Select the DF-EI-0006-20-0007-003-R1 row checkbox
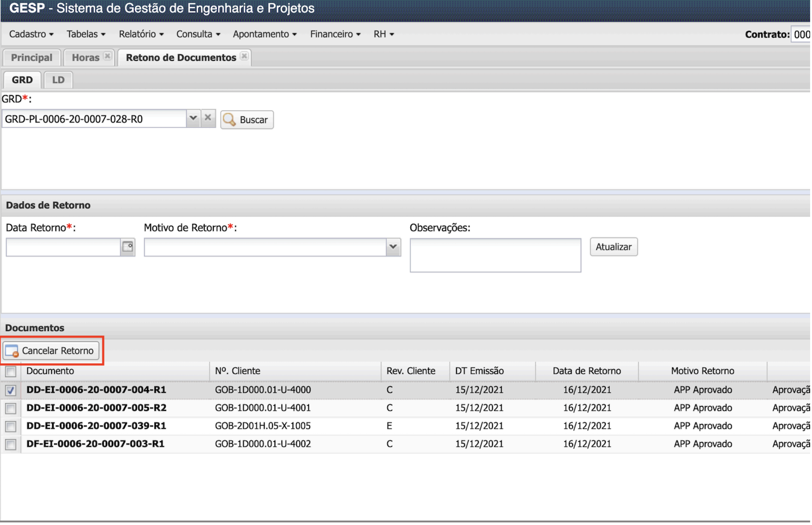Screen dimensions: 812x525 [11, 444]
